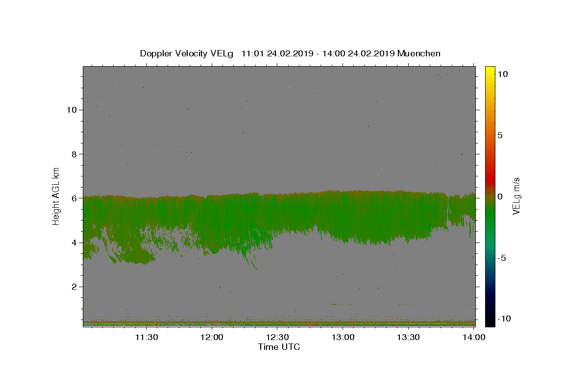Click the colorbar value 5 label
The image size is (588, 392).
point(500,135)
